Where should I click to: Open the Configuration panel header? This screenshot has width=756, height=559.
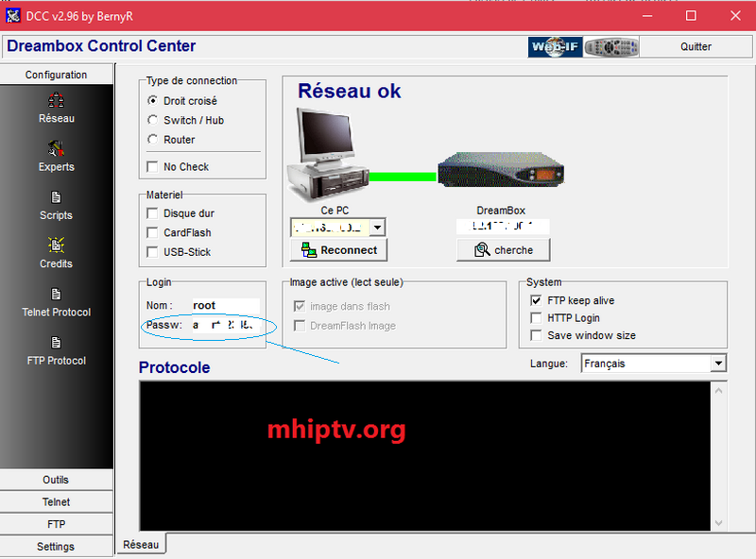(57, 75)
